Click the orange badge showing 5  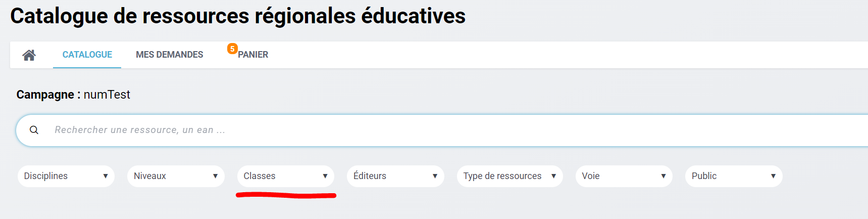point(232,49)
